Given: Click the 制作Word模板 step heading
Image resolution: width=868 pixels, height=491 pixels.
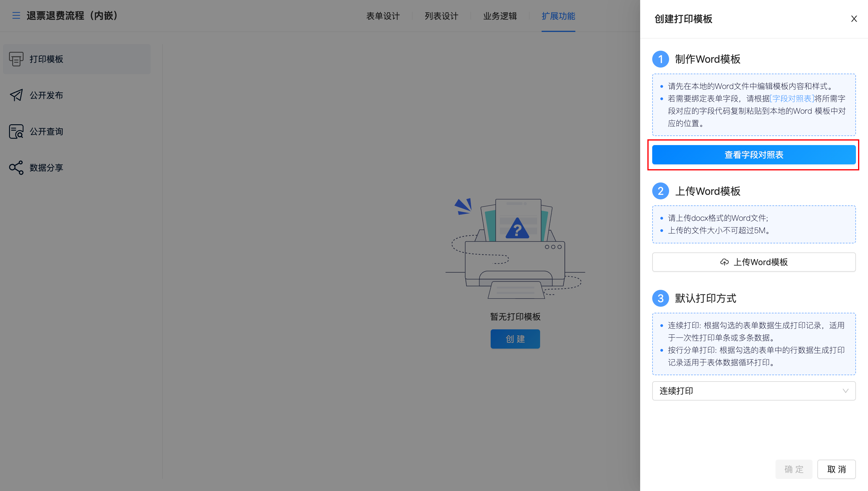Looking at the screenshot, I should 708,59.
